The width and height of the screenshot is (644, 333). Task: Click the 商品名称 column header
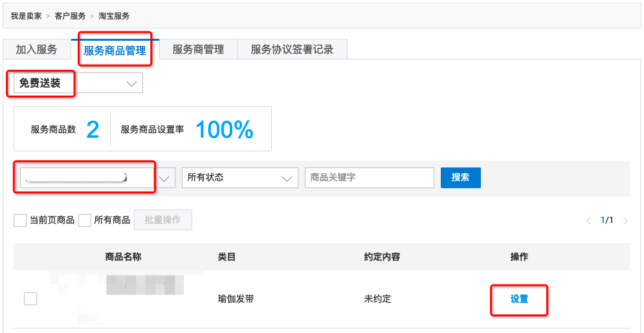pyautogui.click(x=123, y=257)
